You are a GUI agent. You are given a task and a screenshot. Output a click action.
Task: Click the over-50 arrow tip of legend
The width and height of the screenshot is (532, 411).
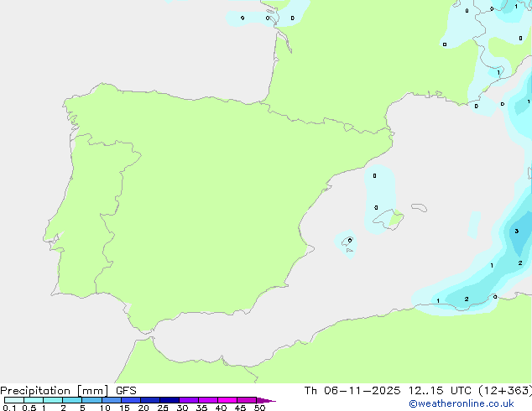(x=266, y=400)
